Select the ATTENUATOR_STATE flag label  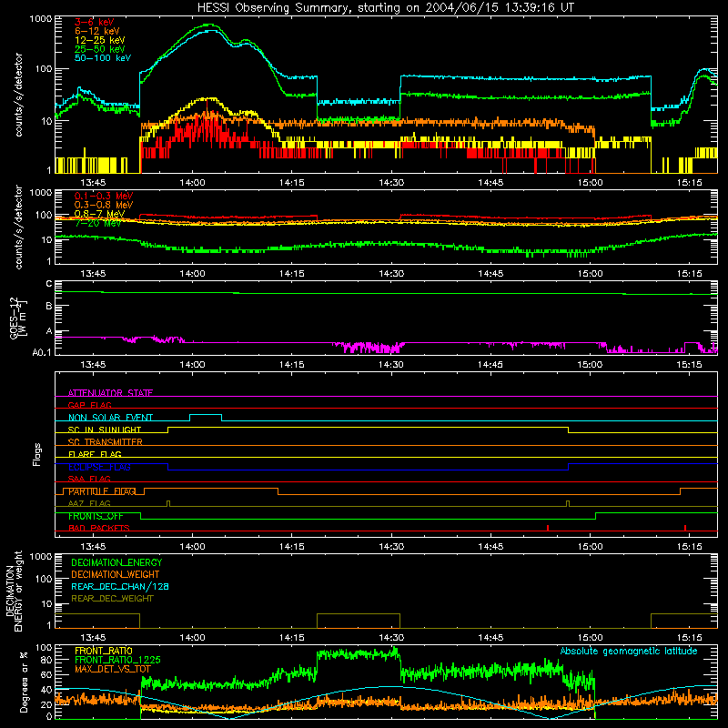110,393
